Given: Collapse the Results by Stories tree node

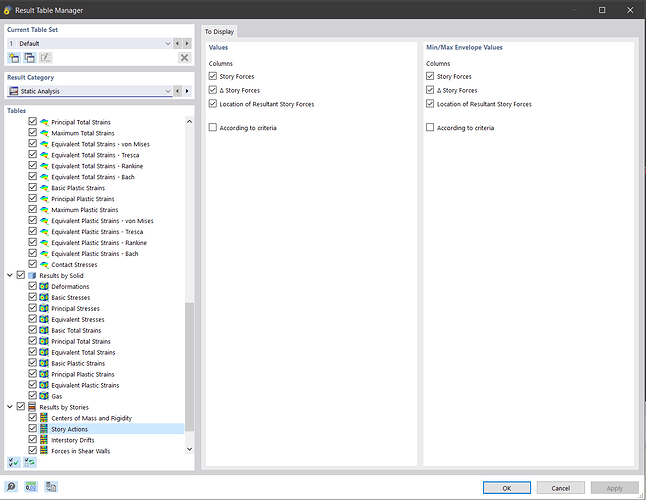Looking at the screenshot, I should click(x=10, y=407).
